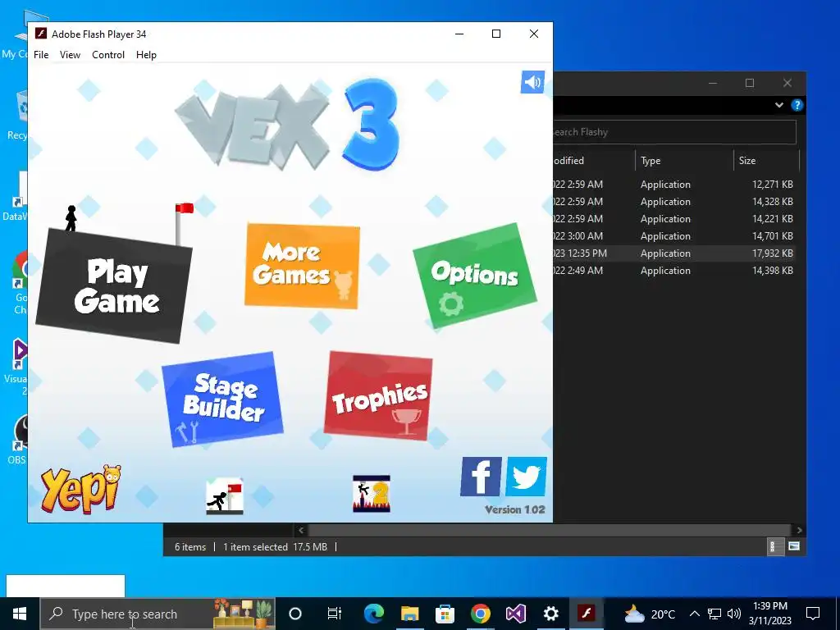Screen dimensions: 840x630
Task: Open the Facebook icon link
Action: point(481,477)
